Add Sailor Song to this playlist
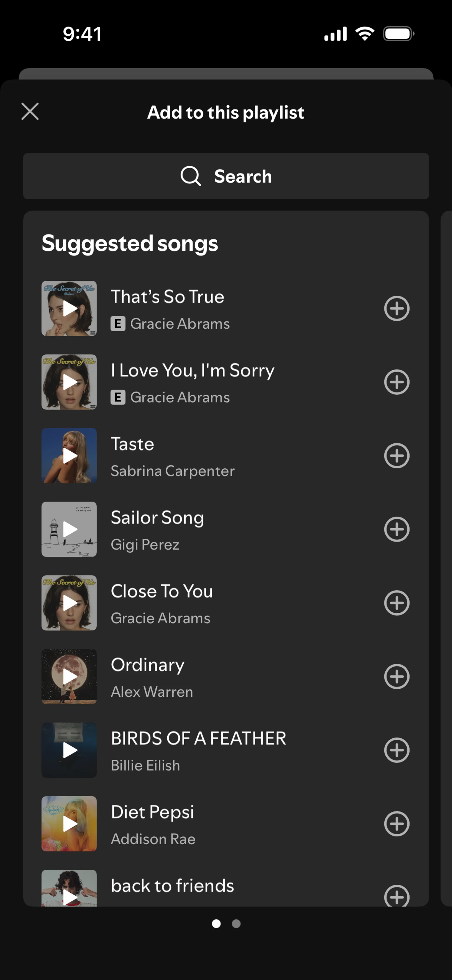The image size is (452, 980). [396, 529]
